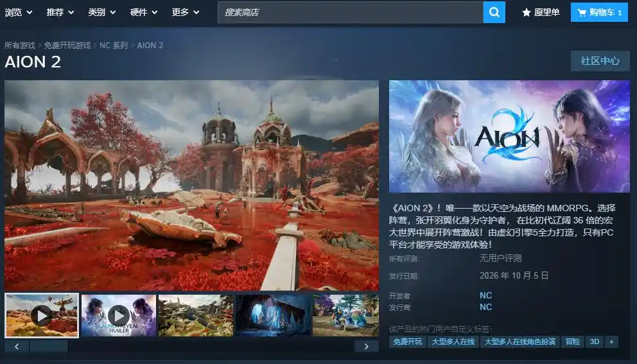This screenshot has height=364, width=637.
Task: Open the developer NC link
Action: coord(486,295)
